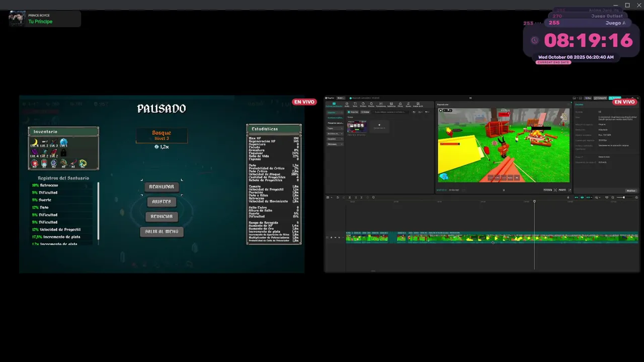This screenshot has height=362, width=644.
Task: Open the Stickers panel in CapCut
Action: [363, 105]
